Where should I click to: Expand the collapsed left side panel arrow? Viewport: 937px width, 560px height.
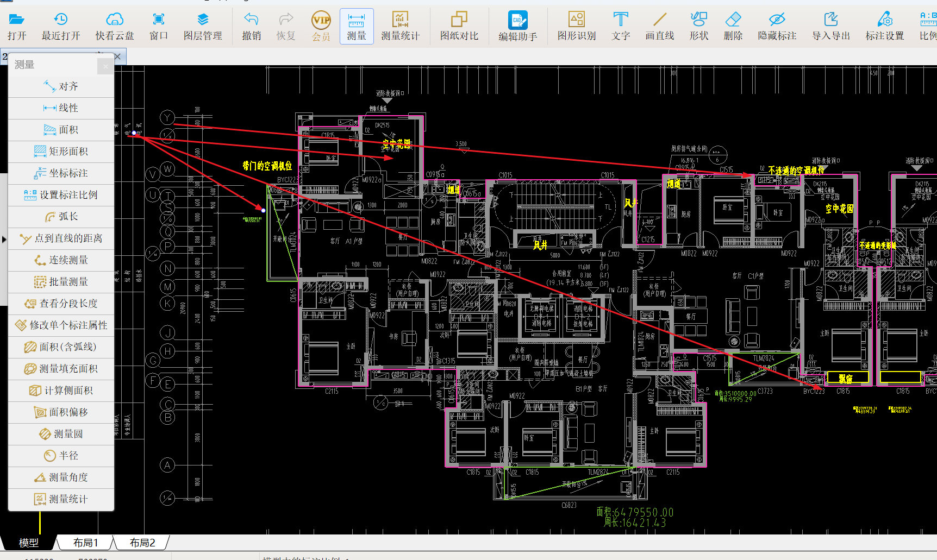4,239
